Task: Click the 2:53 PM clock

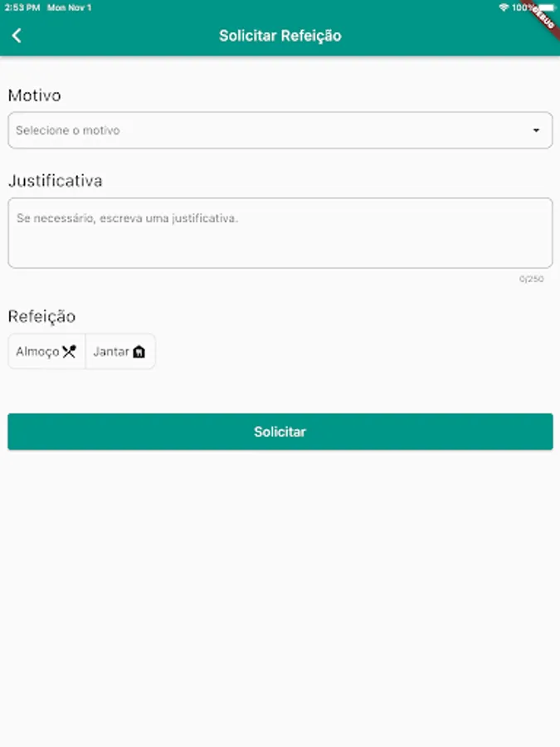Action: pyautogui.click(x=22, y=7)
